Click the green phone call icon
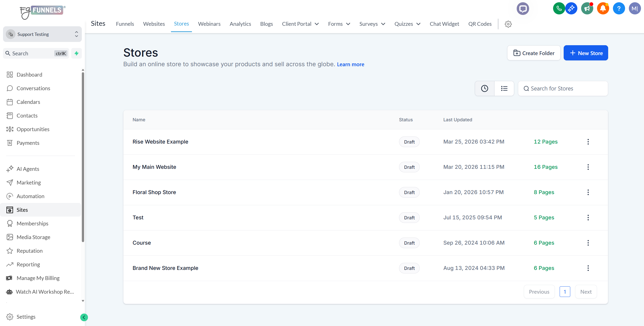 point(559,9)
